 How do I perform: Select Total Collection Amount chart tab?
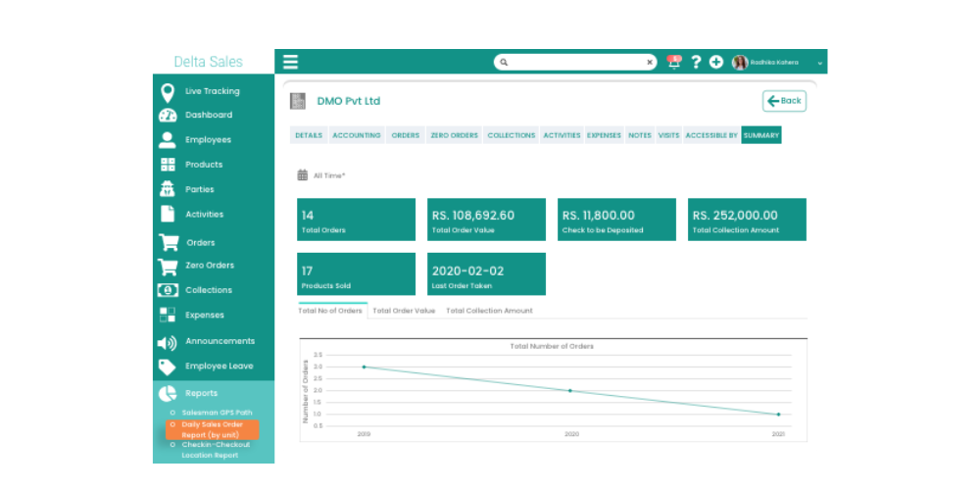[x=489, y=311]
